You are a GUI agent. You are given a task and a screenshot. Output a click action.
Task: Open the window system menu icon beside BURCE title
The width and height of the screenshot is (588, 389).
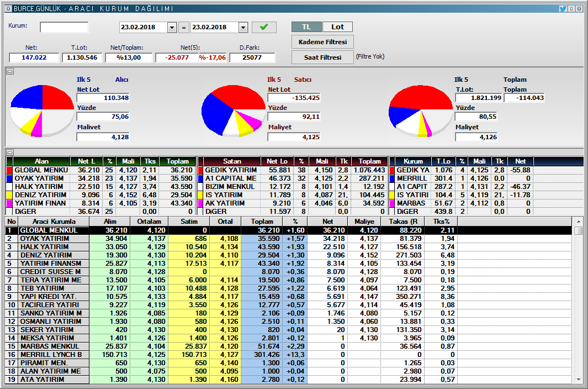(9, 9)
